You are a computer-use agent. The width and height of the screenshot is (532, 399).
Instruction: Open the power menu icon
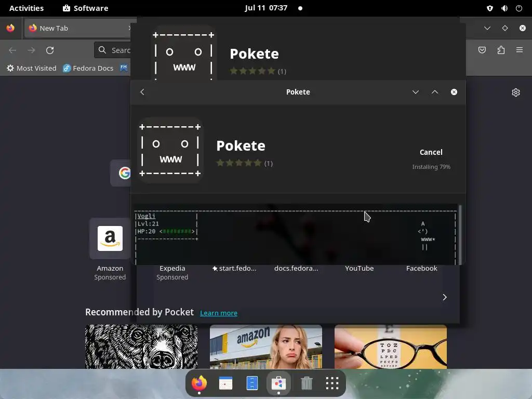[519, 8]
